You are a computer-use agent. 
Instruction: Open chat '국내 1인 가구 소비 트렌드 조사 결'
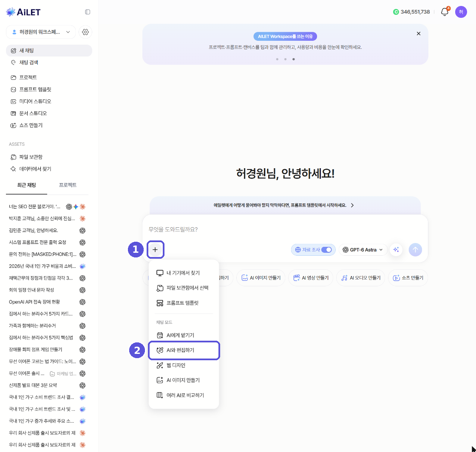[x=47, y=397]
